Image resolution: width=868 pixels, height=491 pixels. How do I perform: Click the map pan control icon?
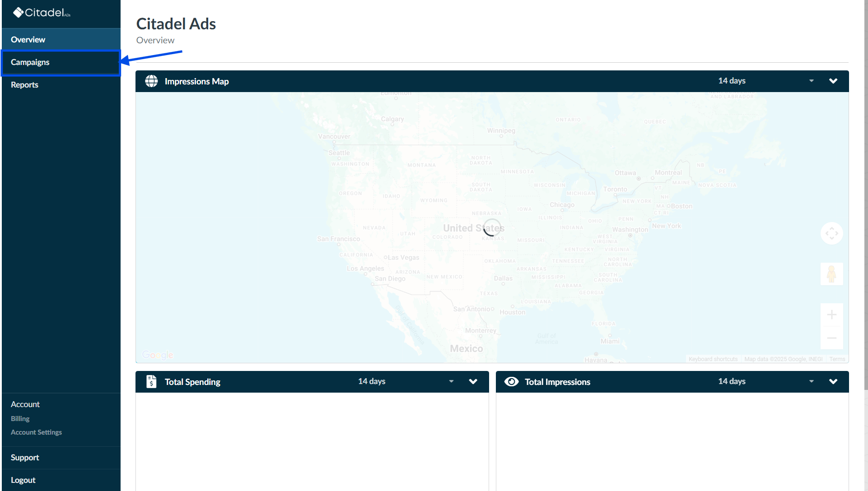click(x=831, y=233)
